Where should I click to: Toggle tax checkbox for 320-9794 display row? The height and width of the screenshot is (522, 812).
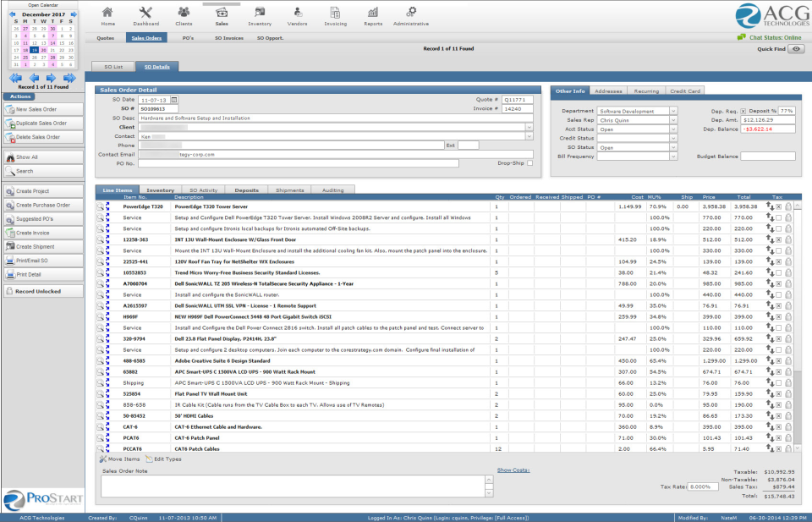click(x=778, y=338)
